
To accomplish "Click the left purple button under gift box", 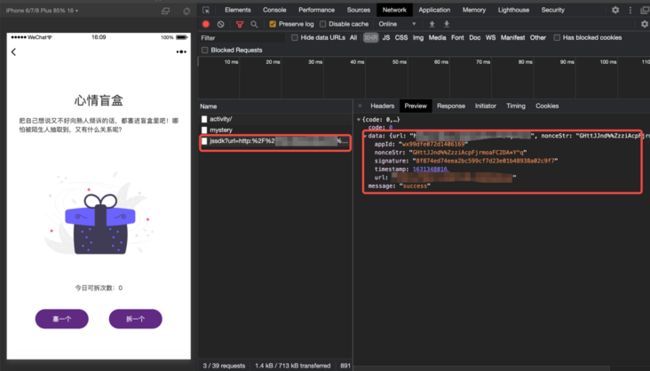I will (62, 319).
